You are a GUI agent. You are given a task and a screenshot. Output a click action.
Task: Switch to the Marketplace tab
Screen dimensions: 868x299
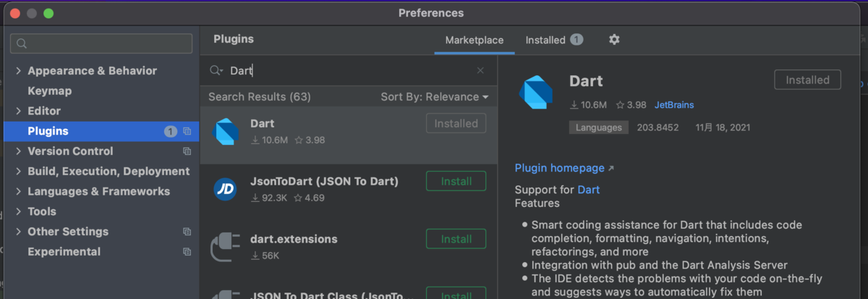pyautogui.click(x=475, y=40)
